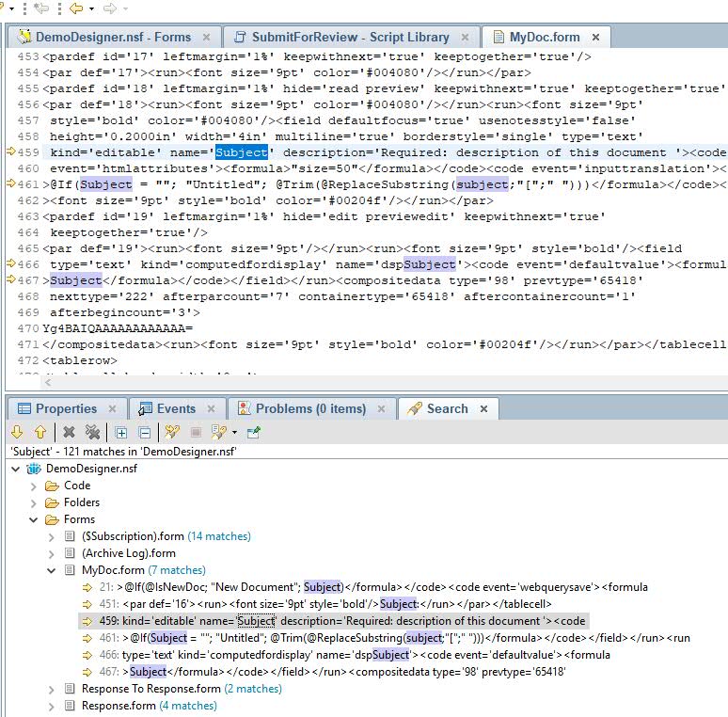Show previous match in Search panel

pos(40,433)
